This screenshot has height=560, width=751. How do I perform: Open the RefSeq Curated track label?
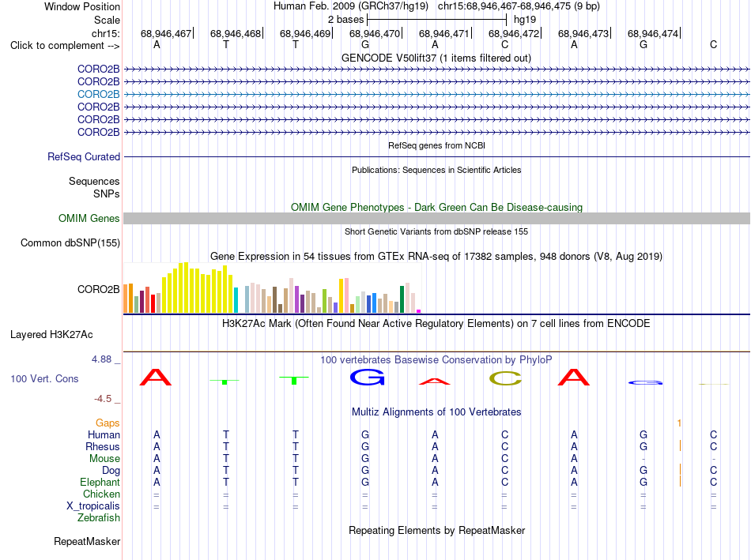[x=84, y=156]
